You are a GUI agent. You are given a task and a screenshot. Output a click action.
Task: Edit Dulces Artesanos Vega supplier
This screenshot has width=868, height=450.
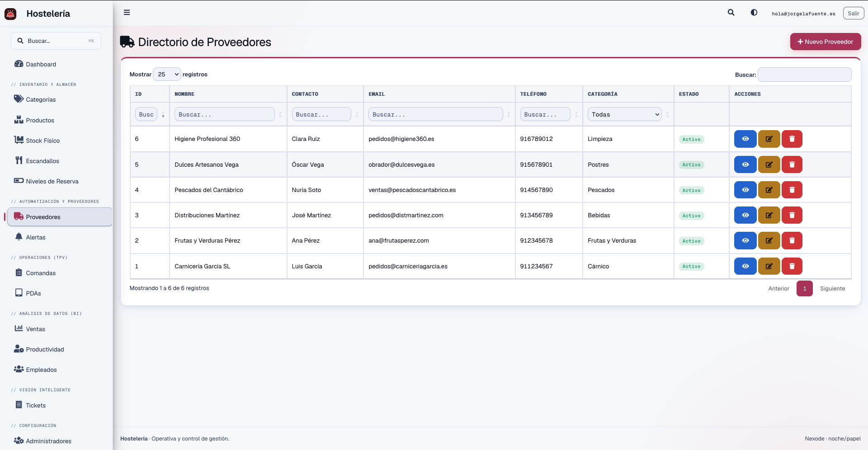click(769, 164)
